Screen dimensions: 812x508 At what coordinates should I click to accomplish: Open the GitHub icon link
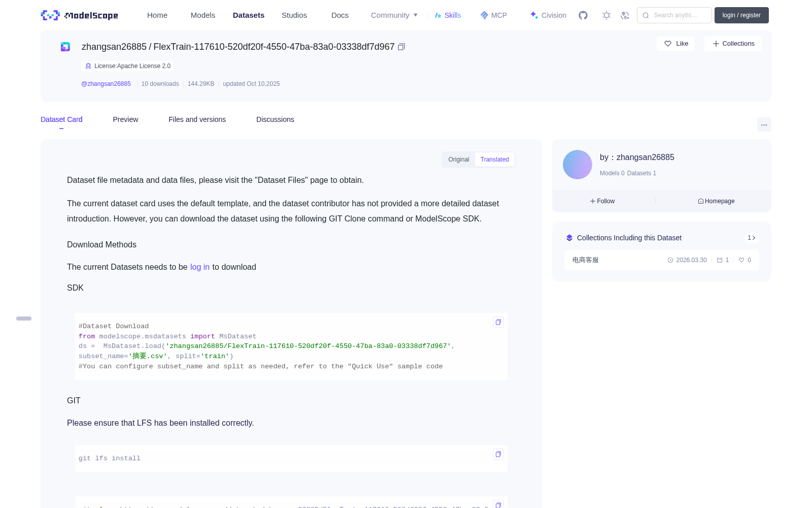(x=583, y=15)
